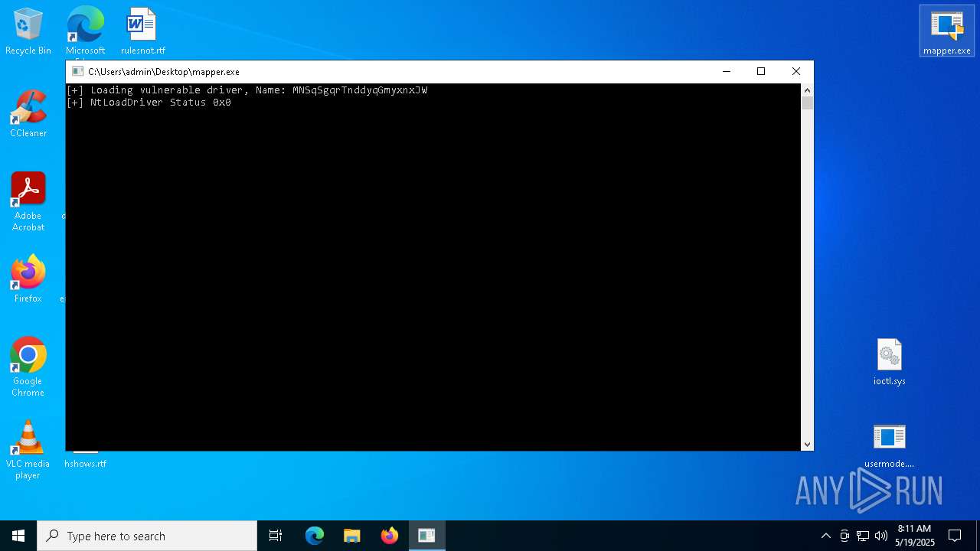Minimize the mapper.exe console window
The image size is (980, 551).
point(727,71)
